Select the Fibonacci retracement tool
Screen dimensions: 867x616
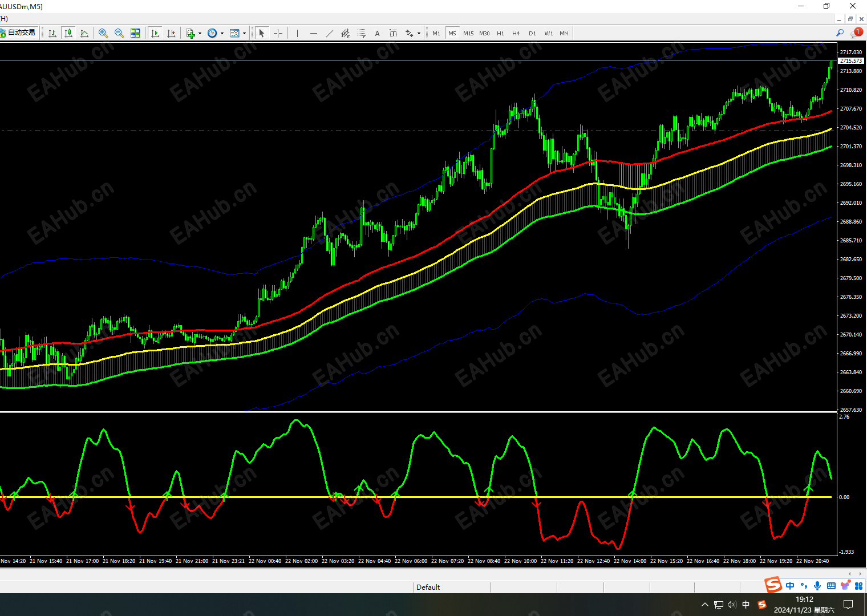pos(361,33)
